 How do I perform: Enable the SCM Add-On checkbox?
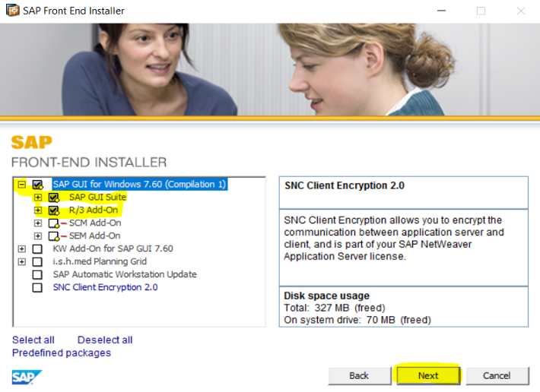(53, 223)
